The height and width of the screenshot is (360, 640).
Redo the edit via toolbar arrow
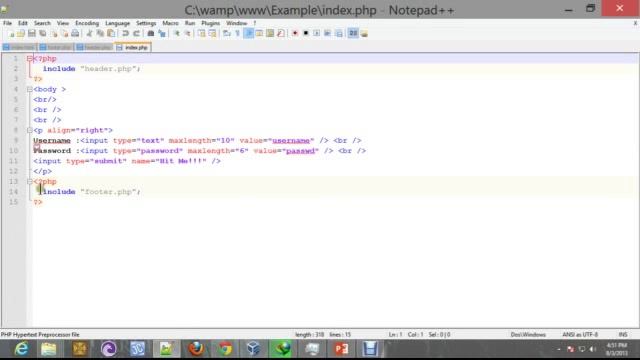pyautogui.click(x=136, y=33)
